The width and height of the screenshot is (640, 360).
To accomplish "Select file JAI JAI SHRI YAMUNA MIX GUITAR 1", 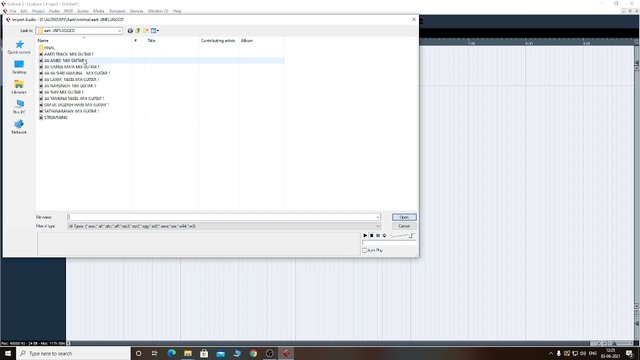I will [74, 73].
